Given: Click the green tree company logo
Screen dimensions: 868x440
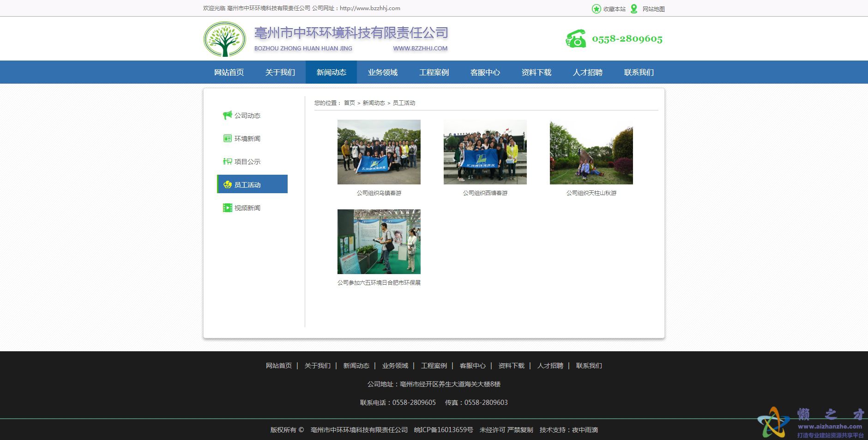Looking at the screenshot, I should (x=225, y=39).
